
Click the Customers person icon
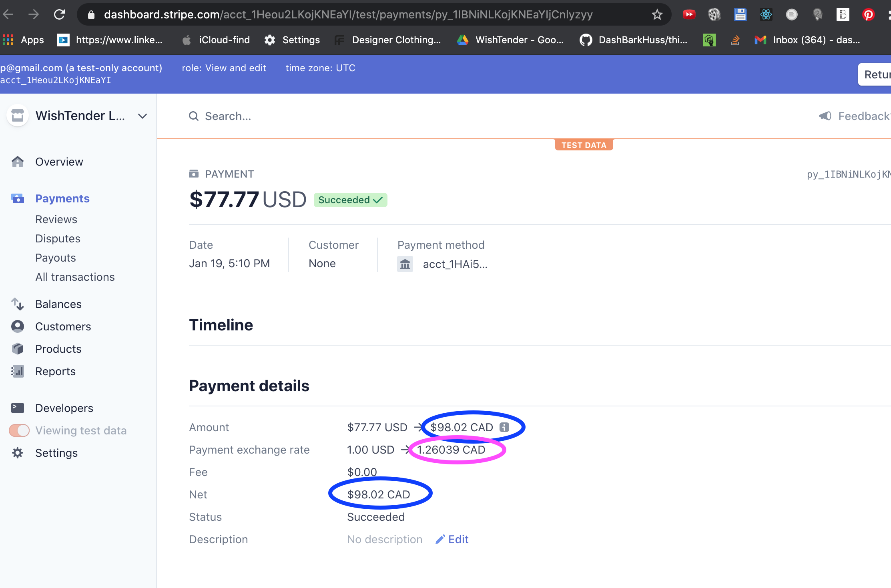[18, 326]
